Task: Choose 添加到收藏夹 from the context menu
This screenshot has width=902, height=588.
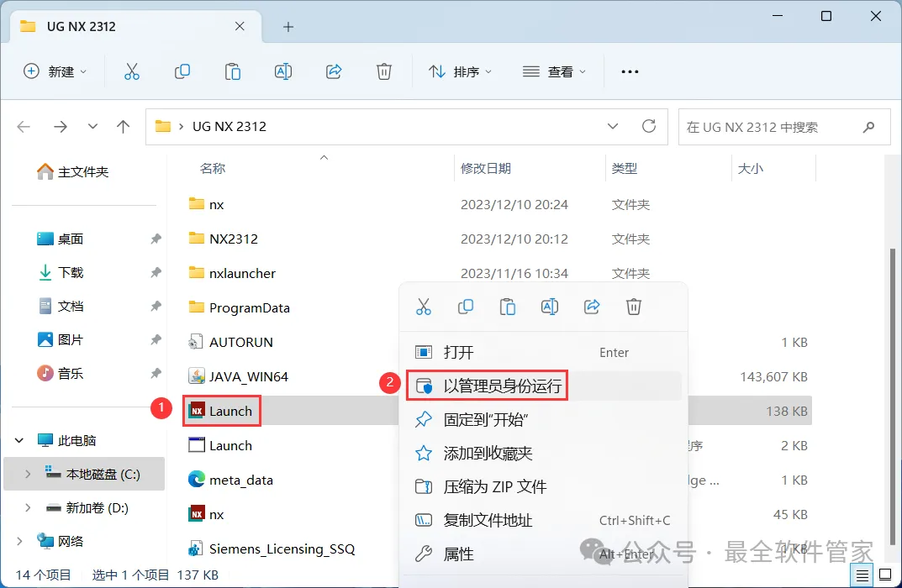Action: [x=544, y=453]
